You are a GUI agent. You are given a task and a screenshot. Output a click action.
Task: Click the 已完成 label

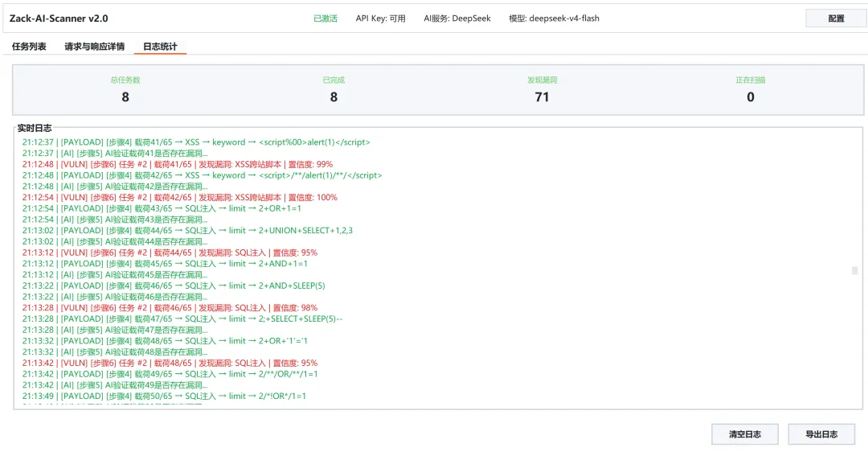pos(334,80)
